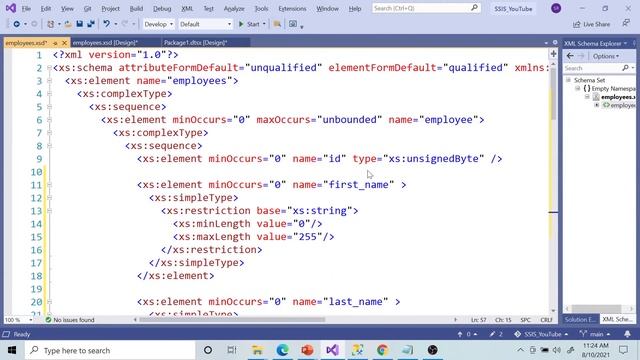This screenshot has width=640, height=360.
Task: Open the Edit menu
Action: coord(46,9)
